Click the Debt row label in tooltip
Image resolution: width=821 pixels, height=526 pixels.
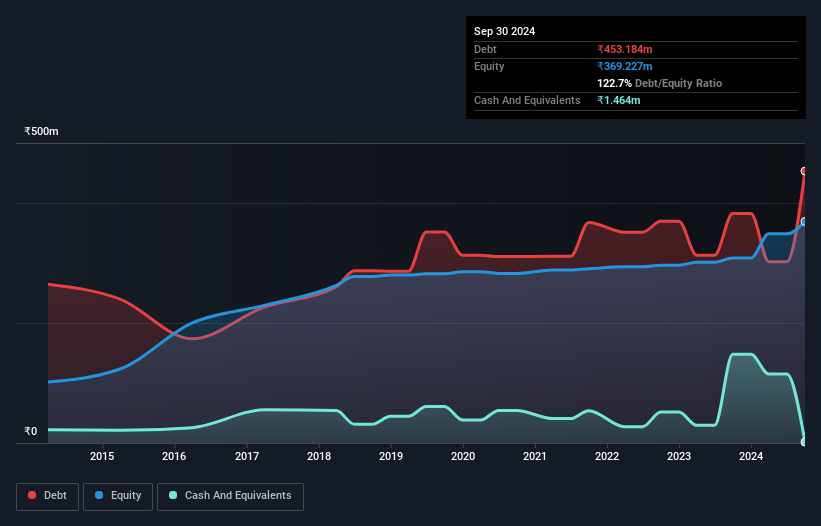click(x=485, y=49)
